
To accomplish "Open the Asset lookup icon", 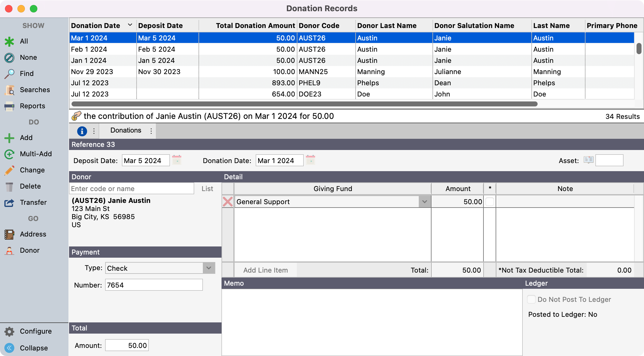I will click(x=588, y=160).
